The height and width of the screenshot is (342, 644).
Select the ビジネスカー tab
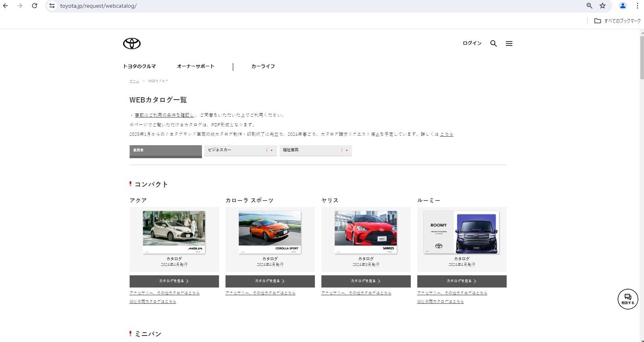point(241,150)
